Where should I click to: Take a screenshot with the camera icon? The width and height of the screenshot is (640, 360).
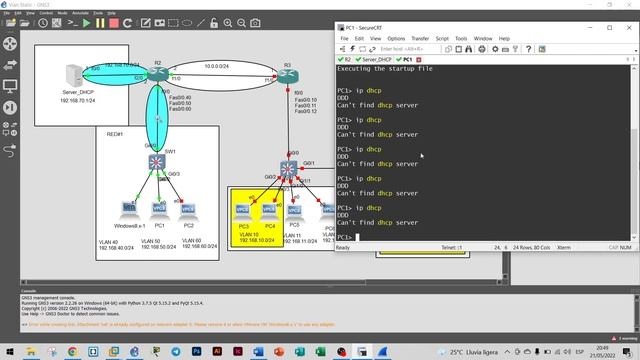(256, 23)
